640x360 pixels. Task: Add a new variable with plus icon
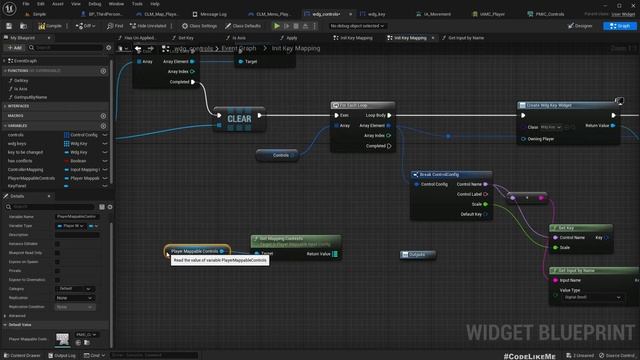[103, 126]
